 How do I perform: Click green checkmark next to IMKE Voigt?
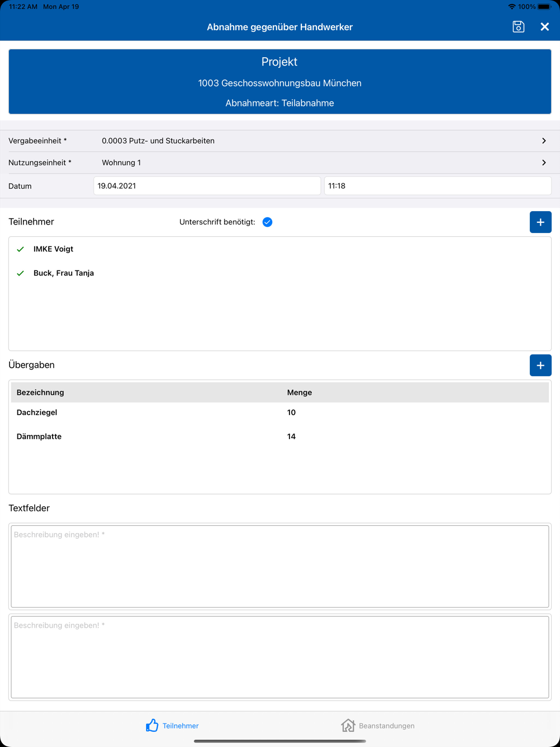click(21, 249)
